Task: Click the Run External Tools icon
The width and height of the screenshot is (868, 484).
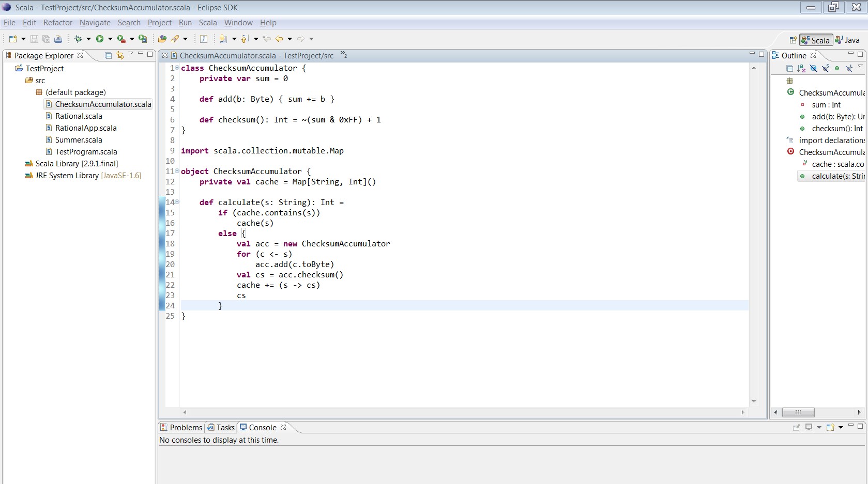Action: coord(121,39)
